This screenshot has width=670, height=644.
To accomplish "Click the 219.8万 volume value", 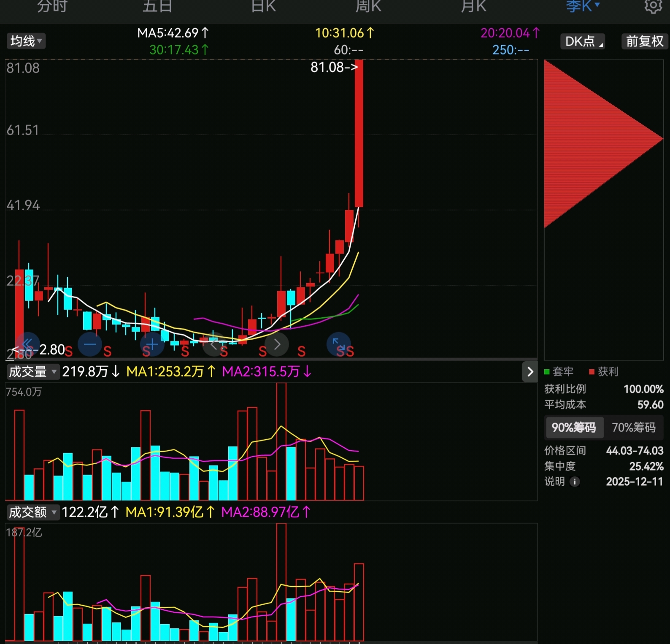I will click(91, 372).
